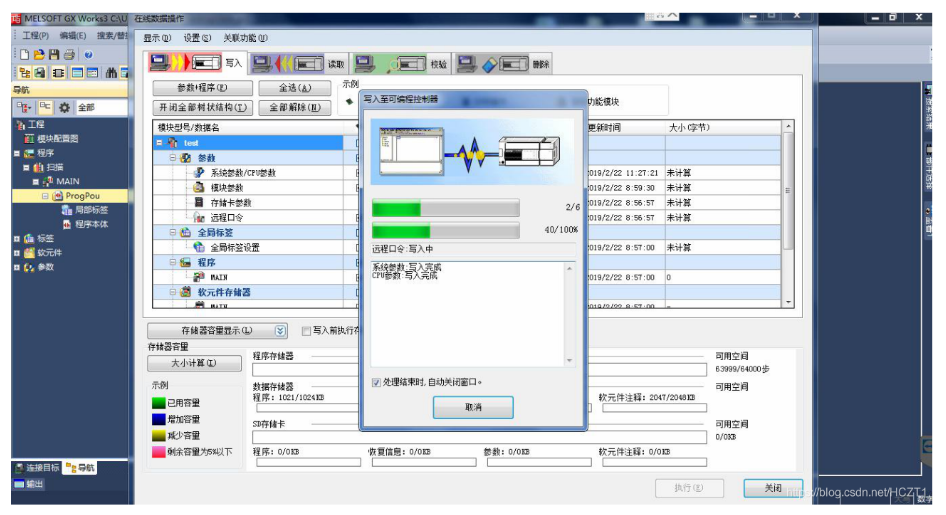
Task: Click the chevron beside 存储器容量显示
Action: click(280, 330)
